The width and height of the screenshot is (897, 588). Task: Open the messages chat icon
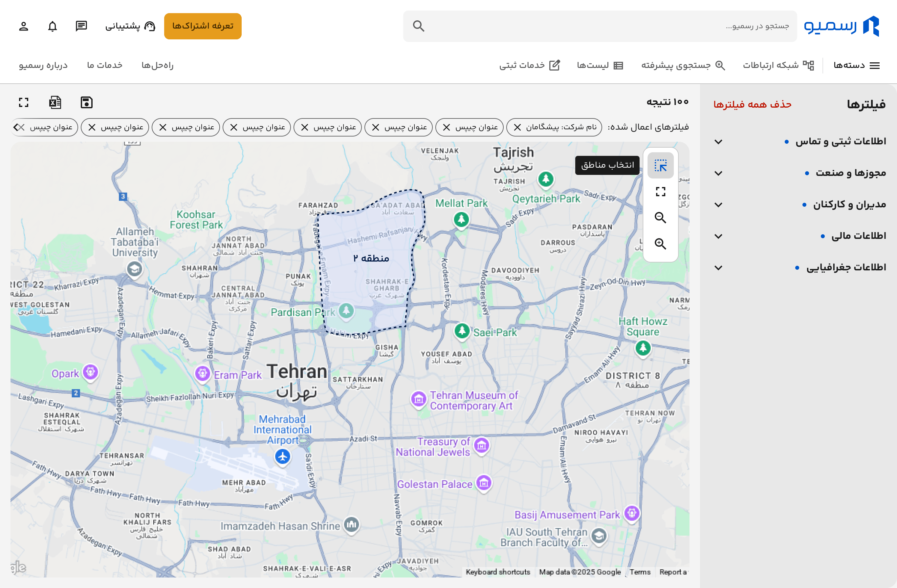click(x=81, y=26)
